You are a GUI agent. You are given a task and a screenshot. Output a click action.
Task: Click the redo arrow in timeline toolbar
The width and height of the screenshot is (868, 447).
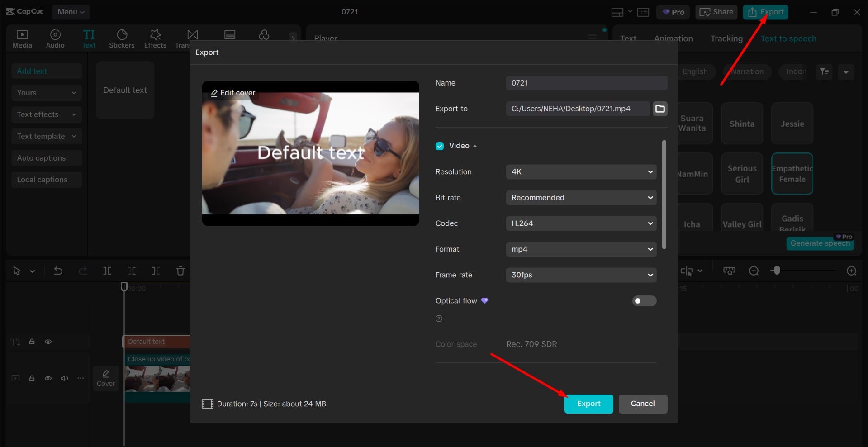coord(83,271)
